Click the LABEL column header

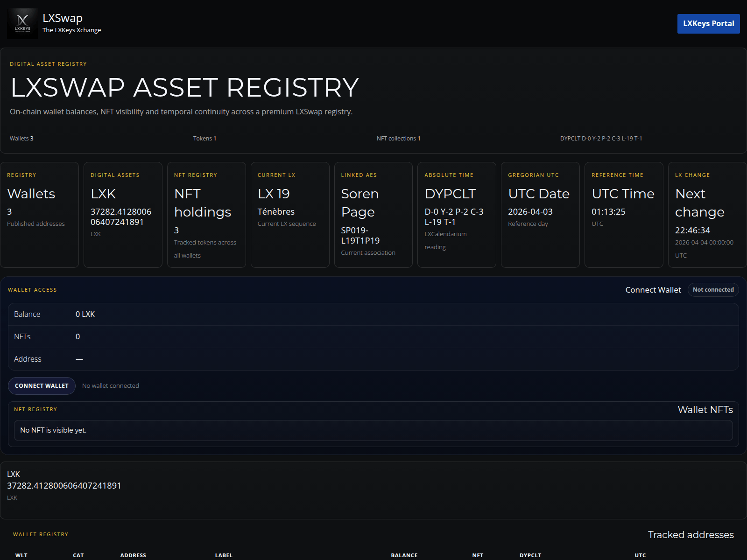coord(224,555)
